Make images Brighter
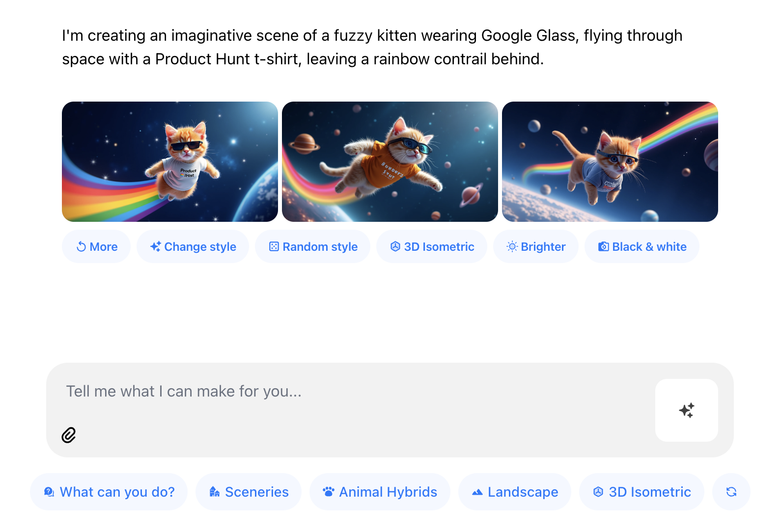Screen dimensions: 781x532 pyautogui.click(x=535, y=246)
